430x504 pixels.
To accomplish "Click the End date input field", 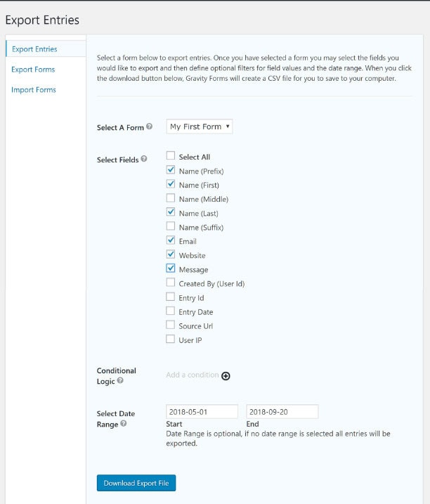I will coord(282,412).
